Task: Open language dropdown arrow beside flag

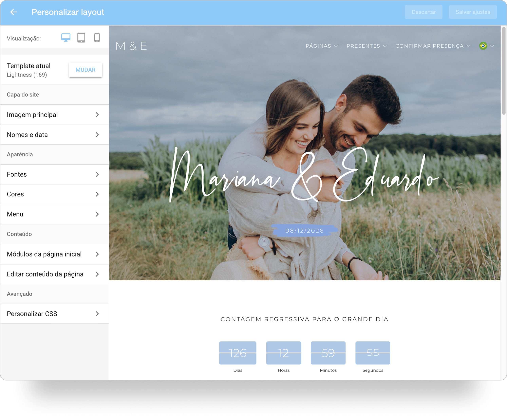Action: coord(492,46)
